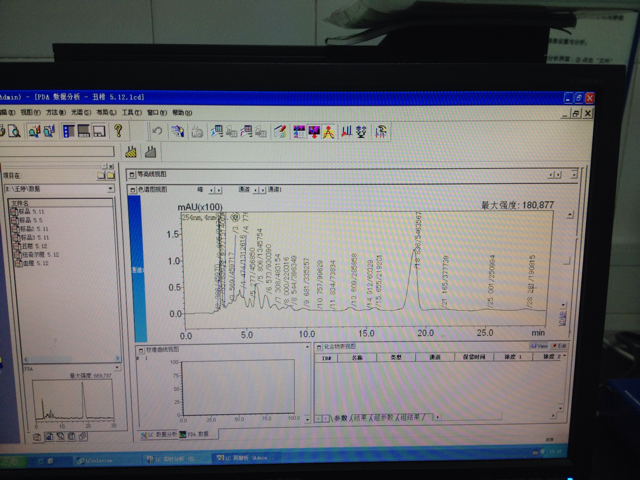Open the 布局(L) menu
The image size is (640, 480).
[x=106, y=112]
